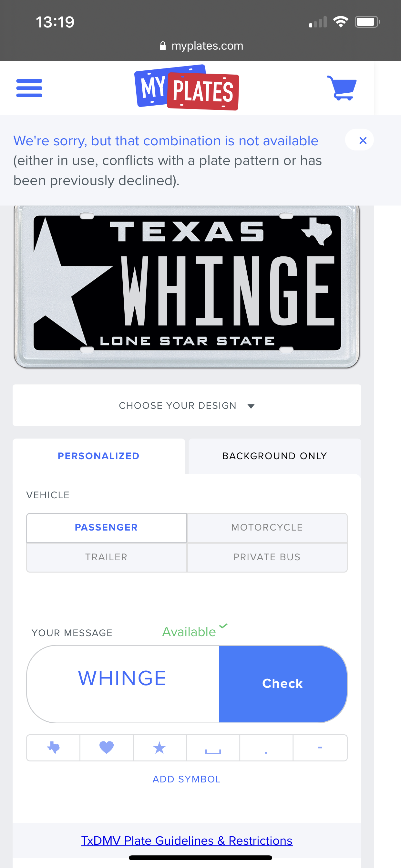Select Private Bus vehicle type
Screen dimensions: 401x868
tap(267, 557)
